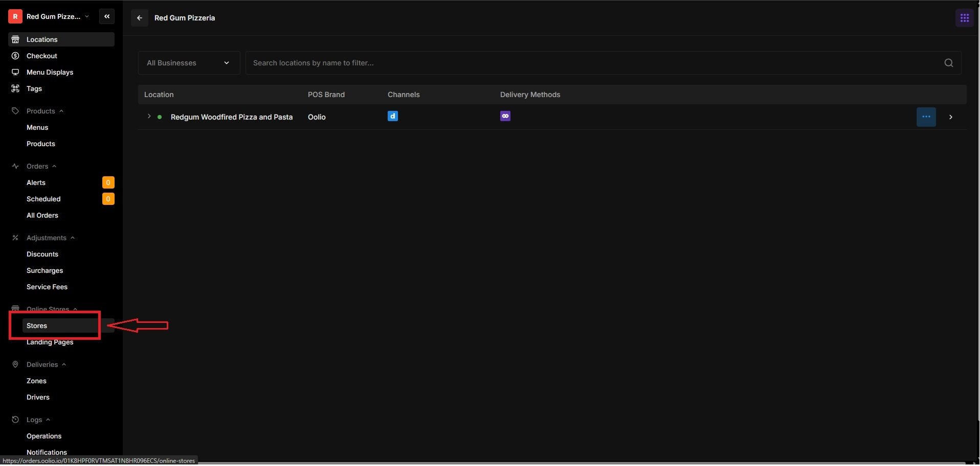The width and height of the screenshot is (980, 466).
Task: Collapse the sidebar with the double-chevron icon
Action: 107,16
